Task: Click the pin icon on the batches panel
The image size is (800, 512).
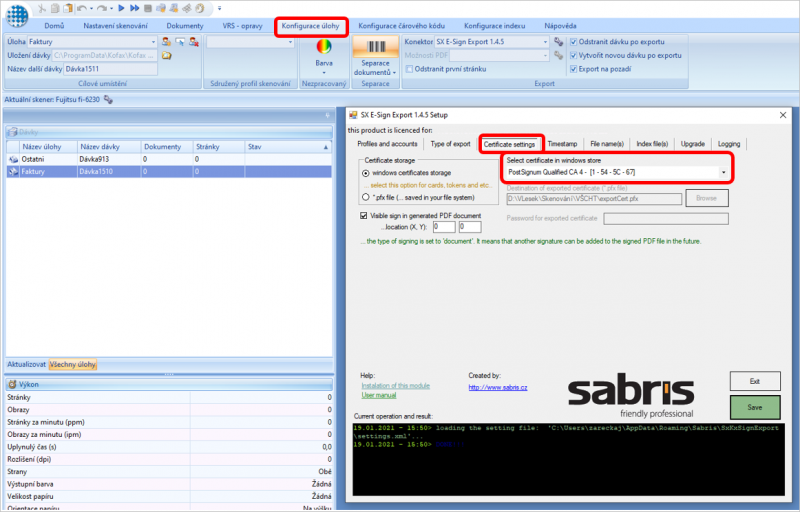Action: click(x=328, y=116)
